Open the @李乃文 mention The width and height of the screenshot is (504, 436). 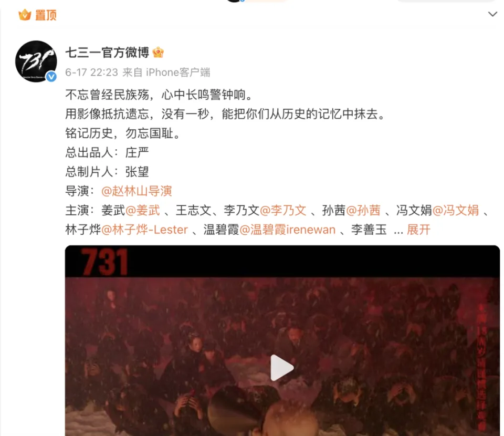pos(283,210)
